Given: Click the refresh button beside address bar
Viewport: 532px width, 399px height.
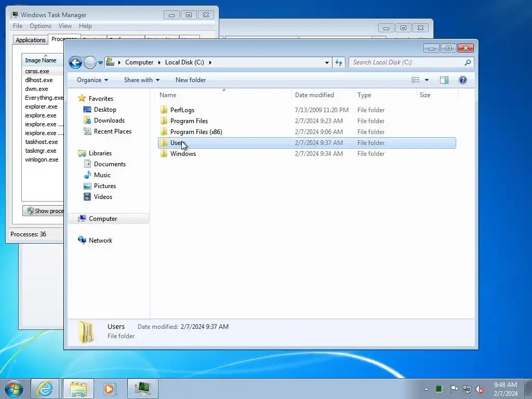Looking at the screenshot, I should [x=339, y=62].
